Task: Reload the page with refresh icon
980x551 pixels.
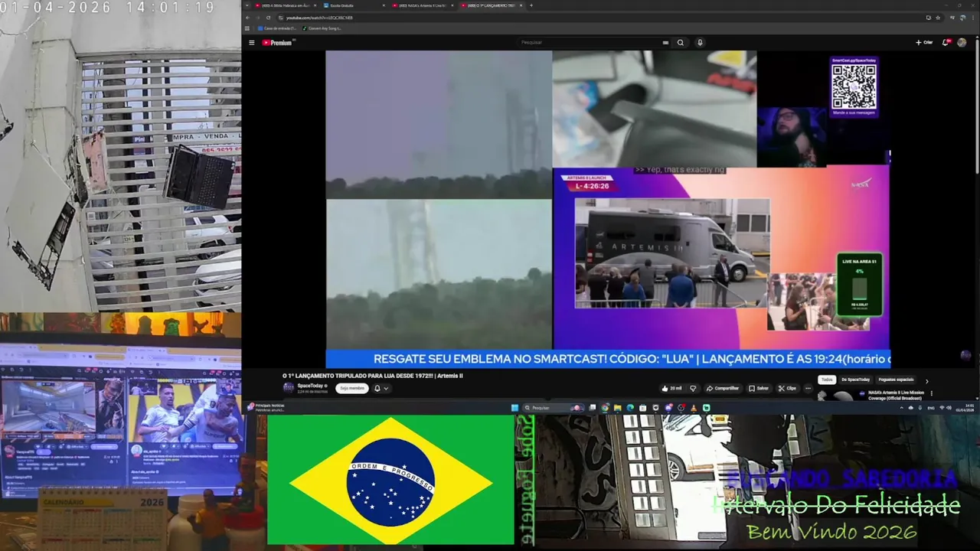Action: 268,18
